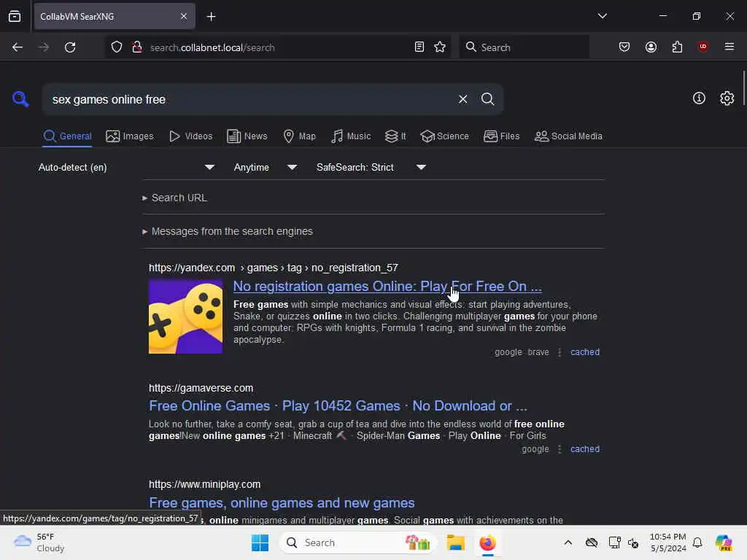747x560 pixels.
Task: Click the uBlock Origin extension icon
Action: [703, 47]
